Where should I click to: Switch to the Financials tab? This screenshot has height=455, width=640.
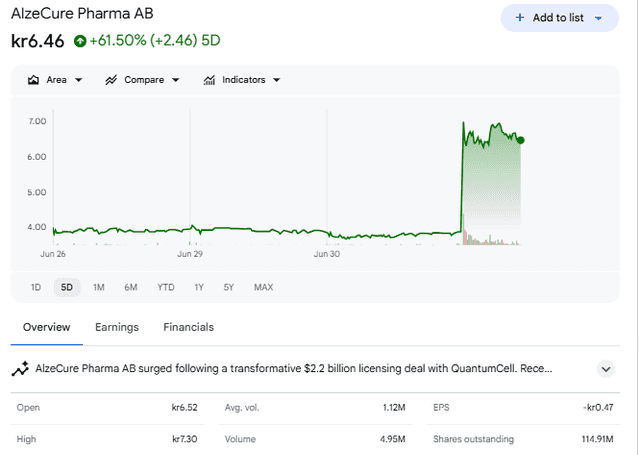(189, 327)
